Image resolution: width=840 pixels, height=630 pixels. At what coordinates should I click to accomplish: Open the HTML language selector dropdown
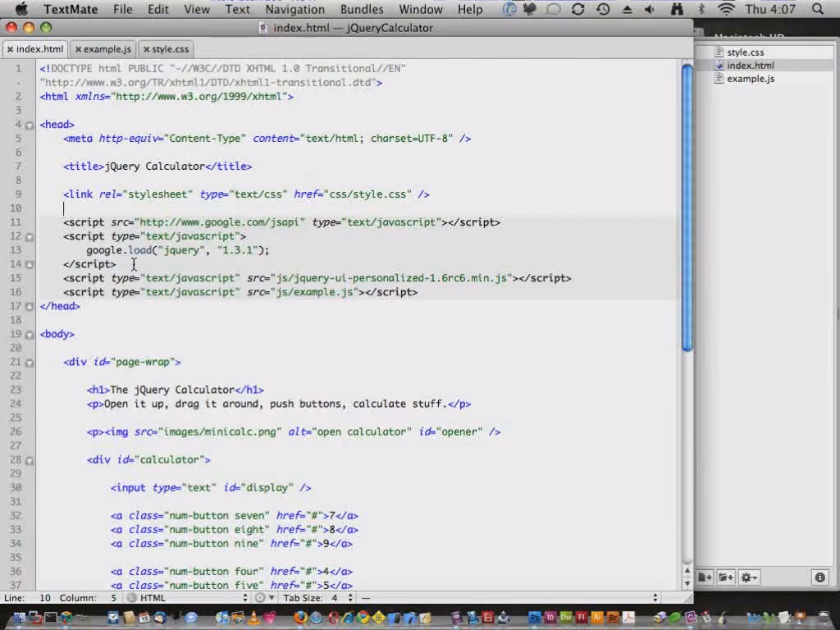tap(189, 598)
